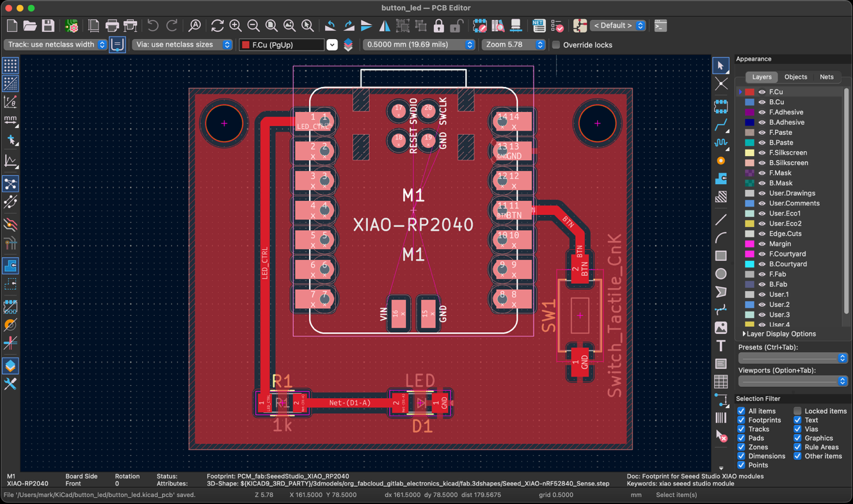Select the Add Filled Zone tool

[721, 178]
